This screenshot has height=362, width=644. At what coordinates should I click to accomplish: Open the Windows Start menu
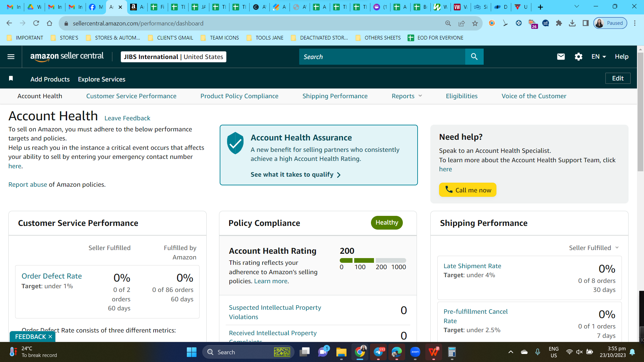coord(192,352)
